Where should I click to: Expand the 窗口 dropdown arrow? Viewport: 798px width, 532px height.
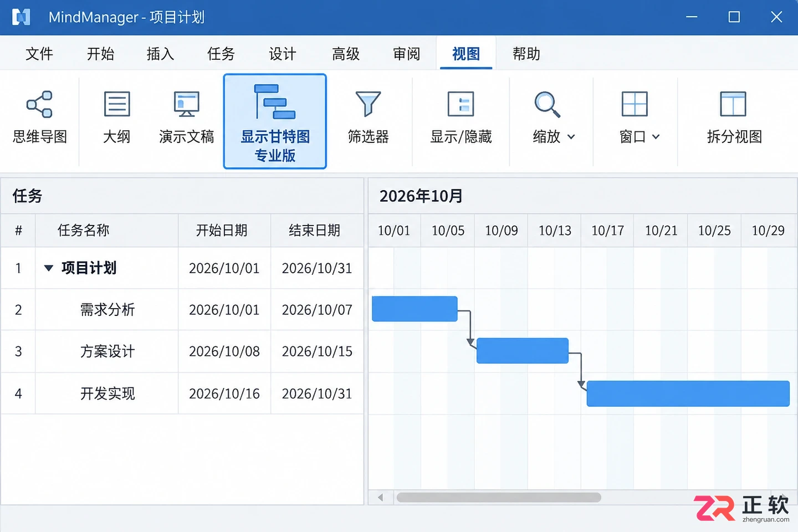click(656, 137)
